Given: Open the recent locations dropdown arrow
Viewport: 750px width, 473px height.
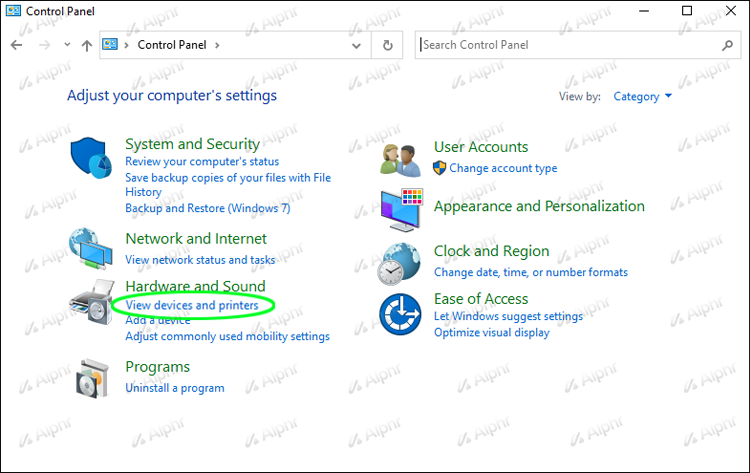Looking at the screenshot, I should coord(67,45).
